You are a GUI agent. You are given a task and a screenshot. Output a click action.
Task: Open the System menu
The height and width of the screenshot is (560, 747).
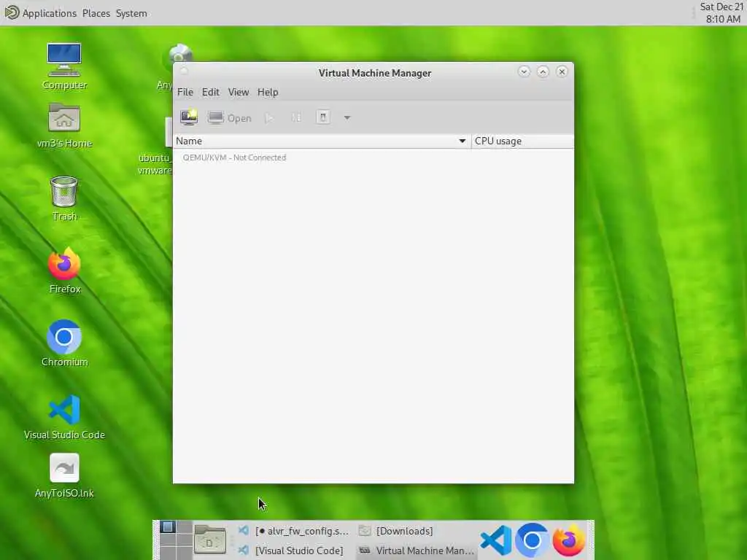pyautogui.click(x=131, y=13)
